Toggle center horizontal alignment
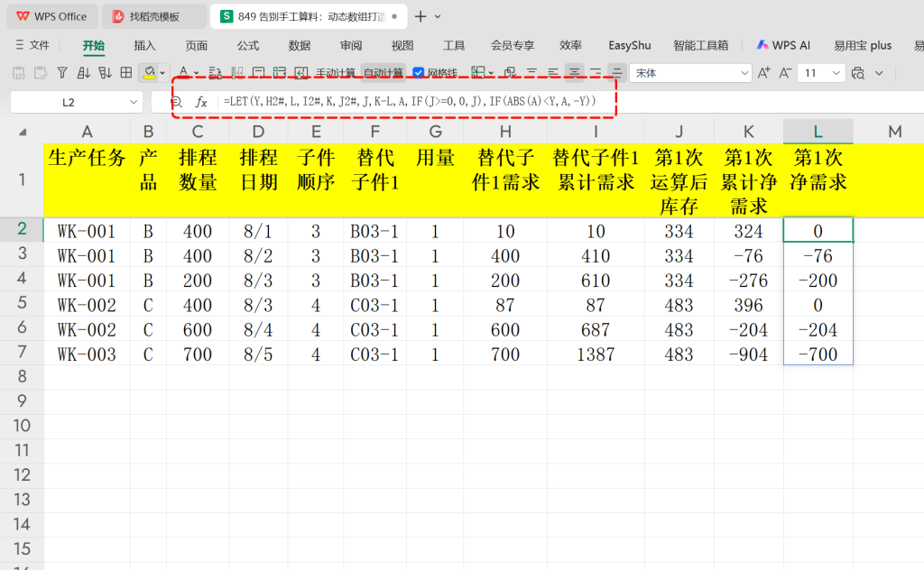Viewport: 924px width, 570px height. [574, 73]
